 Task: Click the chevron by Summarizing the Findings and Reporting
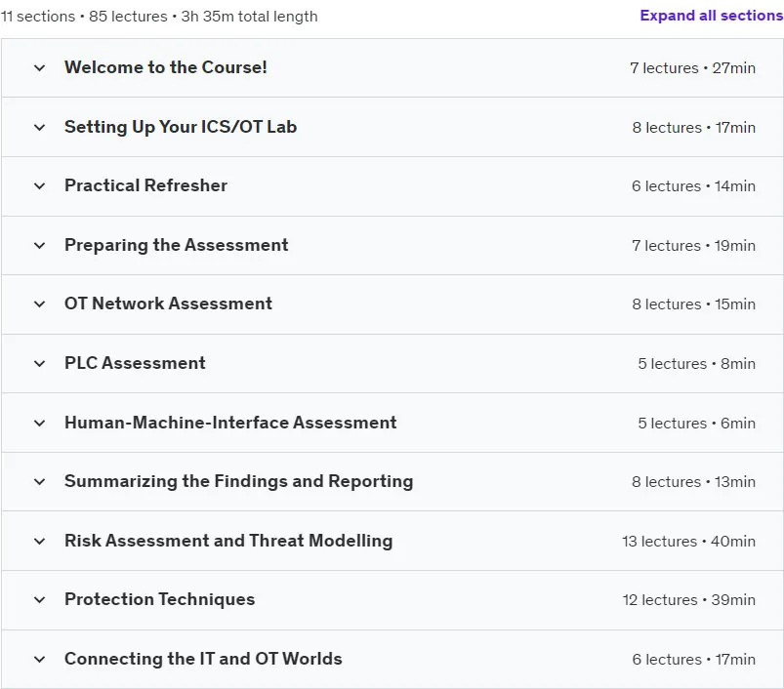(39, 482)
